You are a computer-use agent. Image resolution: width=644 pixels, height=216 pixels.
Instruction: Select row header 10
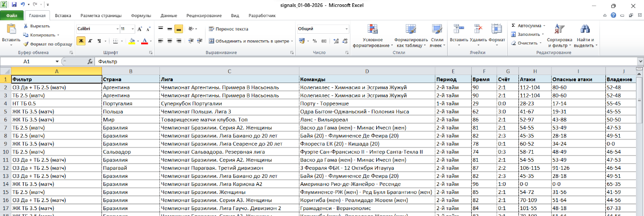[5, 152]
